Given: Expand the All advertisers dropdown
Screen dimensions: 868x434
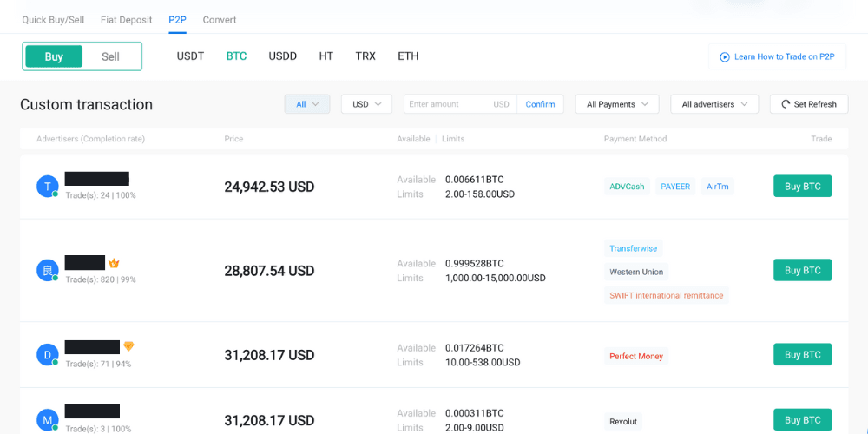Looking at the screenshot, I should 713,104.
